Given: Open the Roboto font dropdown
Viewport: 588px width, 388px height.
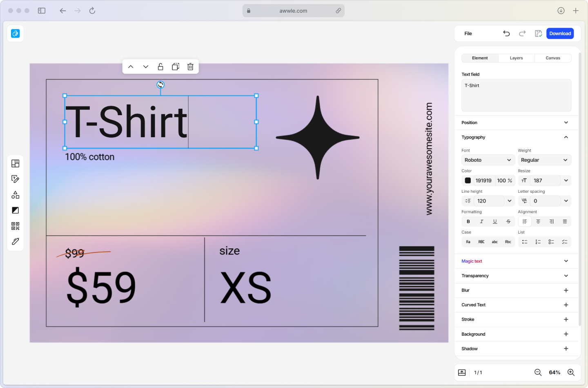Looking at the screenshot, I should click(488, 160).
